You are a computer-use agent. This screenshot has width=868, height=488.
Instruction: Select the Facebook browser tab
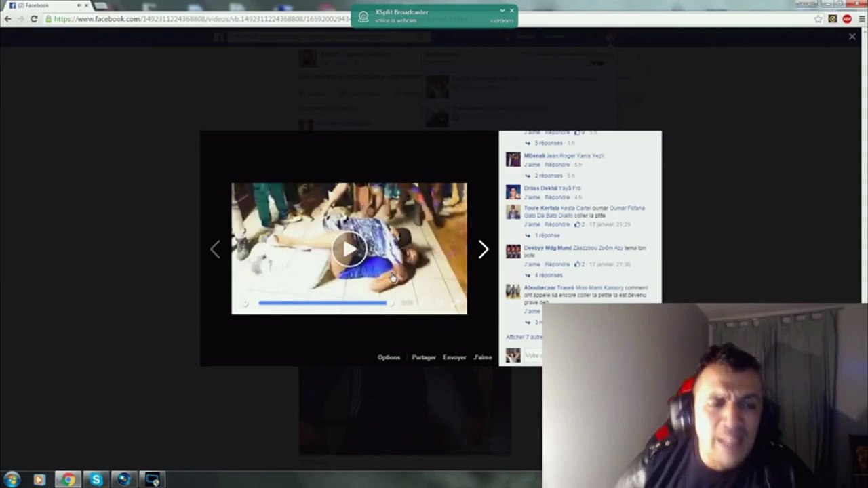coord(47,5)
